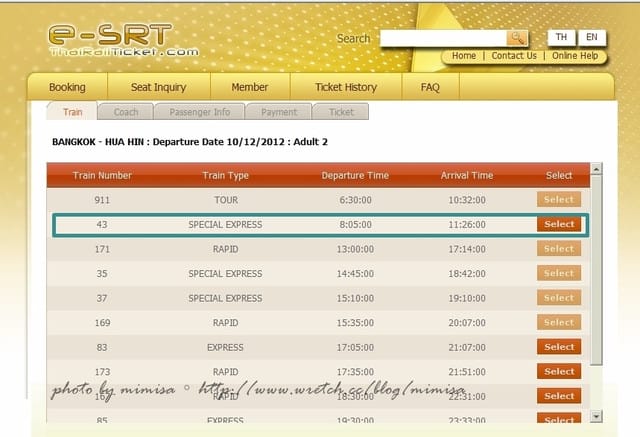
Task: Click departure time 15:10:00
Action: pyautogui.click(x=355, y=298)
